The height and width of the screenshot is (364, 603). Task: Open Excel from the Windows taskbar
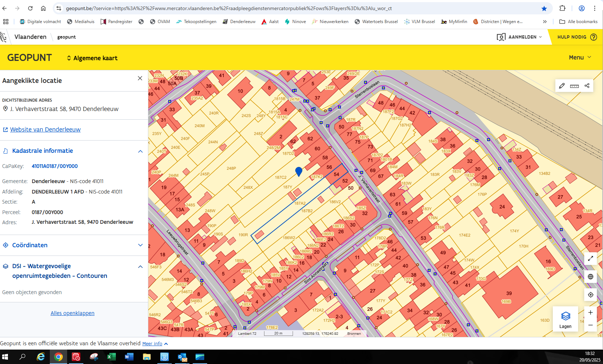(x=112, y=357)
